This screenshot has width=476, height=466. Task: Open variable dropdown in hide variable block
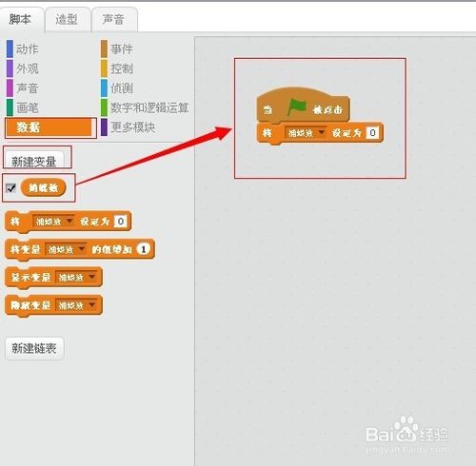pyautogui.click(x=76, y=305)
